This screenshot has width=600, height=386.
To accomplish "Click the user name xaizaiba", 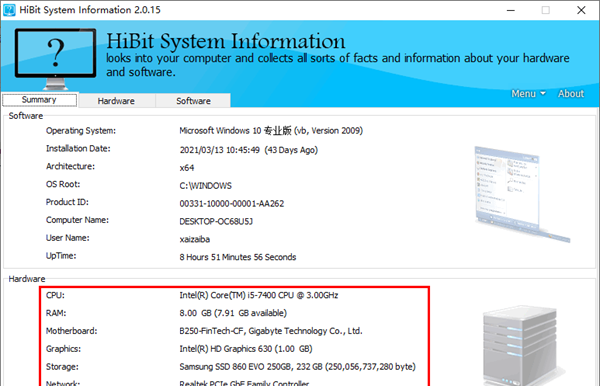I will coord(194,239).
